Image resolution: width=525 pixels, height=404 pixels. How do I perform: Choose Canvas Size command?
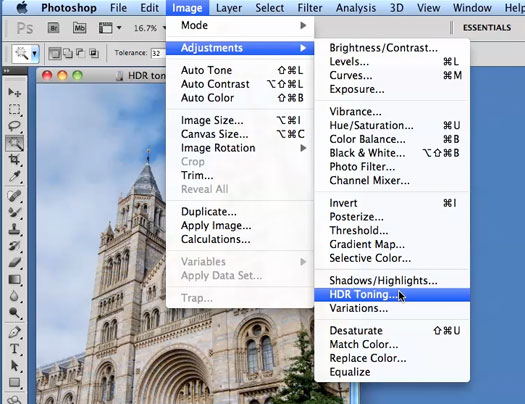tap(240, 134)
